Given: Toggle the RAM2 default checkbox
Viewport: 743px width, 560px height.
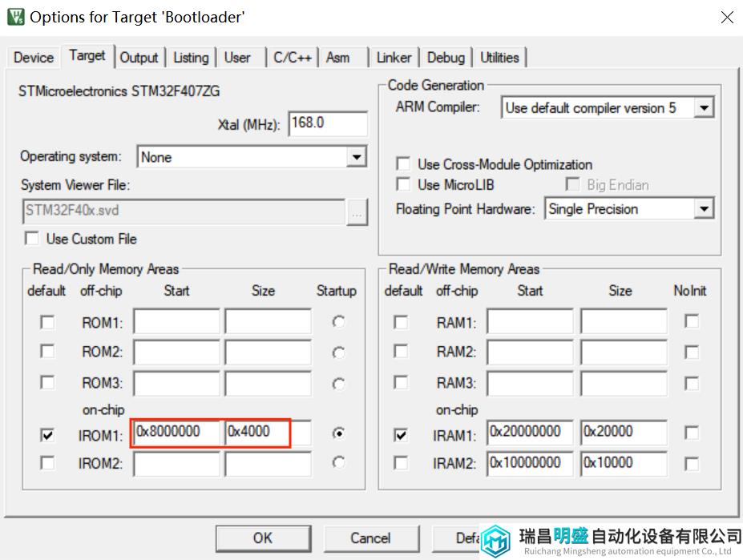Looking at the screenshot, I should pos(401,352).
